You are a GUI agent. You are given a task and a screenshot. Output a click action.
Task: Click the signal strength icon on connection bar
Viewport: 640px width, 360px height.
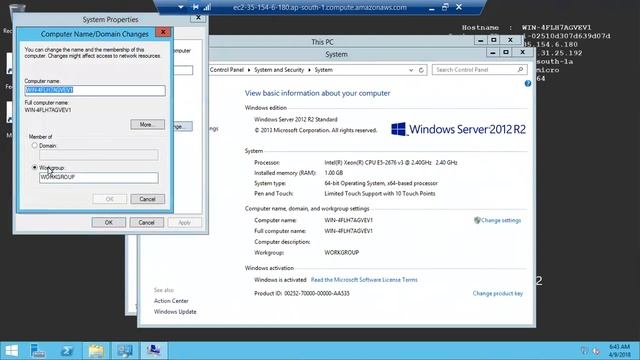(207, 7)
